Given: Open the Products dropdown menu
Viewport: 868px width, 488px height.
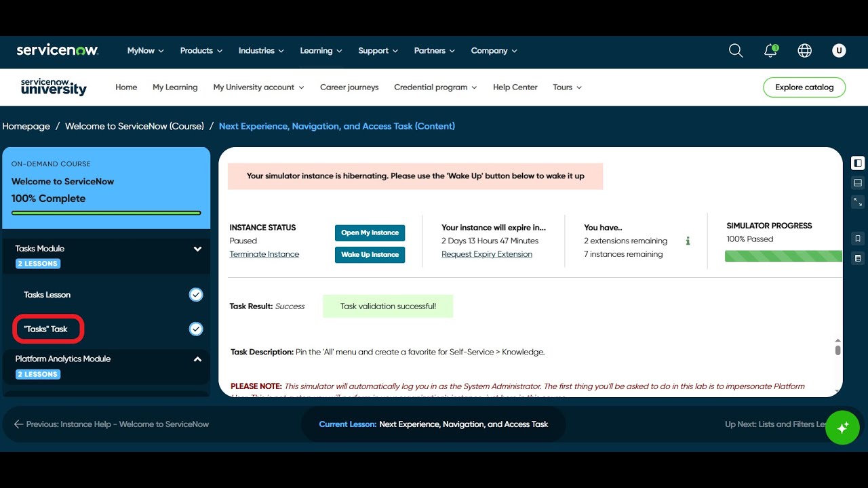Looking at the screenshot, I should pyautogui.click(x=201, y=51).
